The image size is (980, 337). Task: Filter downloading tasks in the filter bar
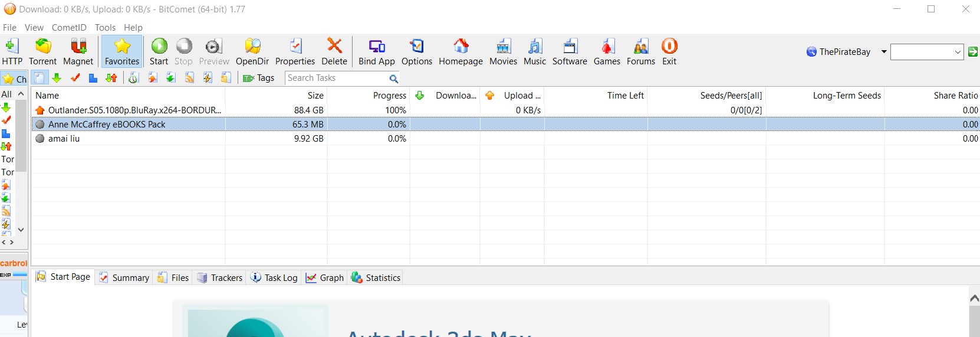click(x=57, y=78)
